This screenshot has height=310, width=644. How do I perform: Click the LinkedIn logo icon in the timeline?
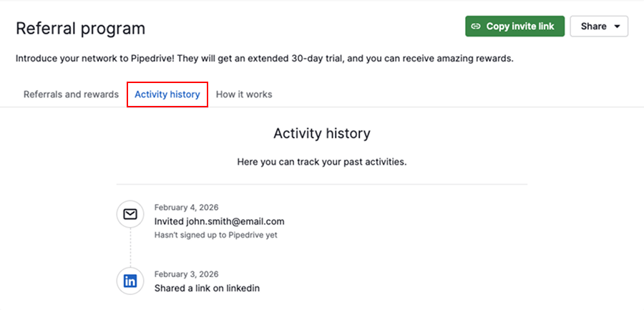click(x=130, y=281)
